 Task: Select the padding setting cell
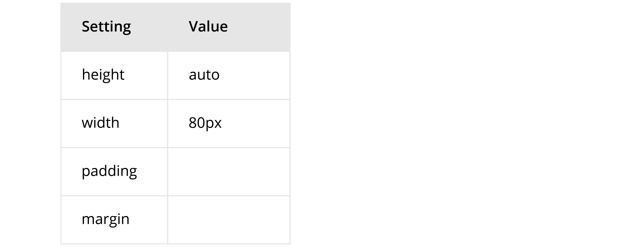114,172
